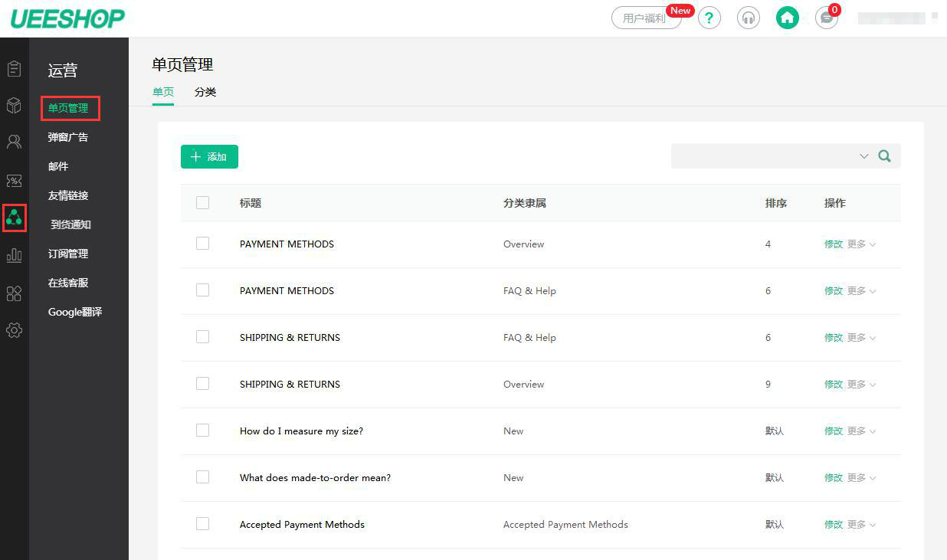
Task: Open the bar chart statistics icon
Action: [x=14, y=255]
